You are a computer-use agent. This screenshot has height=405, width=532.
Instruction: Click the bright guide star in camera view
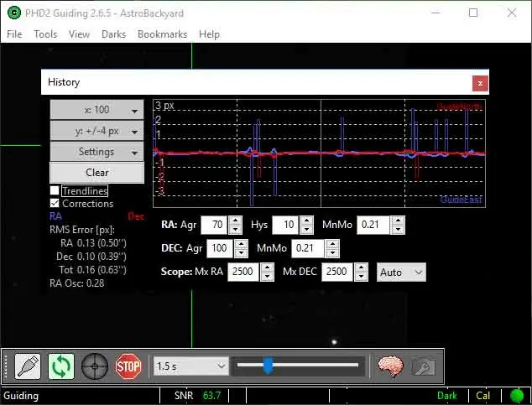[334, 342]
